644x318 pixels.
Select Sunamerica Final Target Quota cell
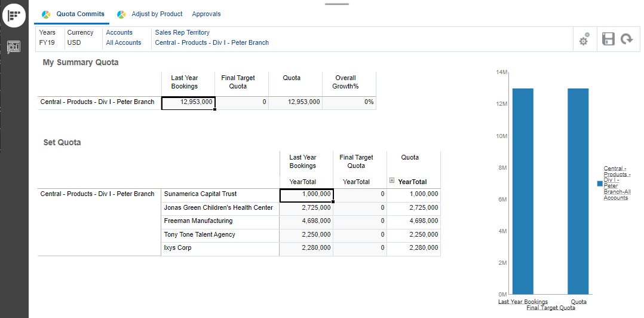pos(360,195)
